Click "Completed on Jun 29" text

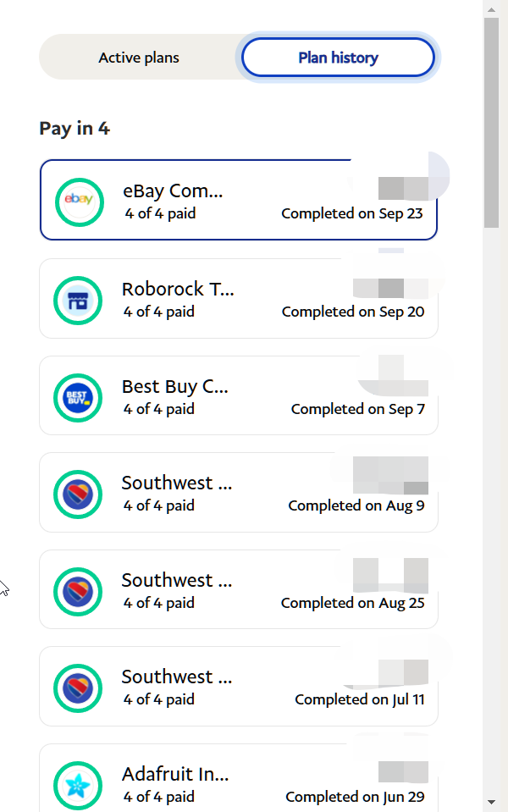click(x=355, y=797)
